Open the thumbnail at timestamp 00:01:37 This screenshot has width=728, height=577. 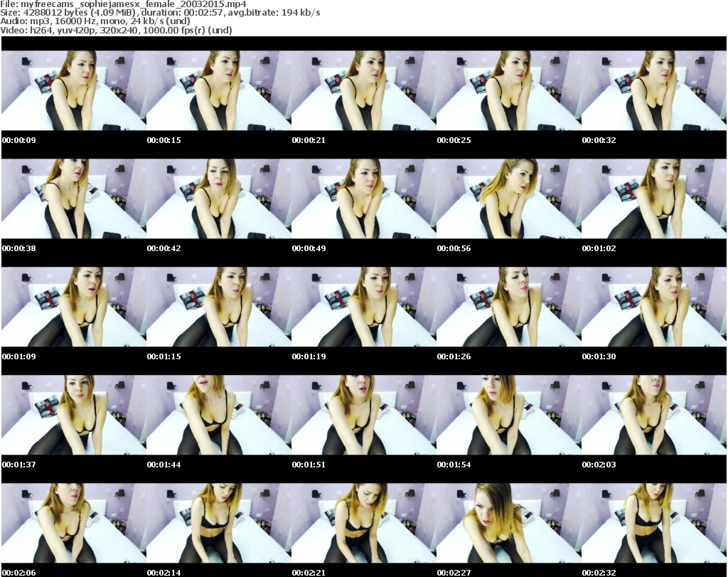(x=74, y=415)
